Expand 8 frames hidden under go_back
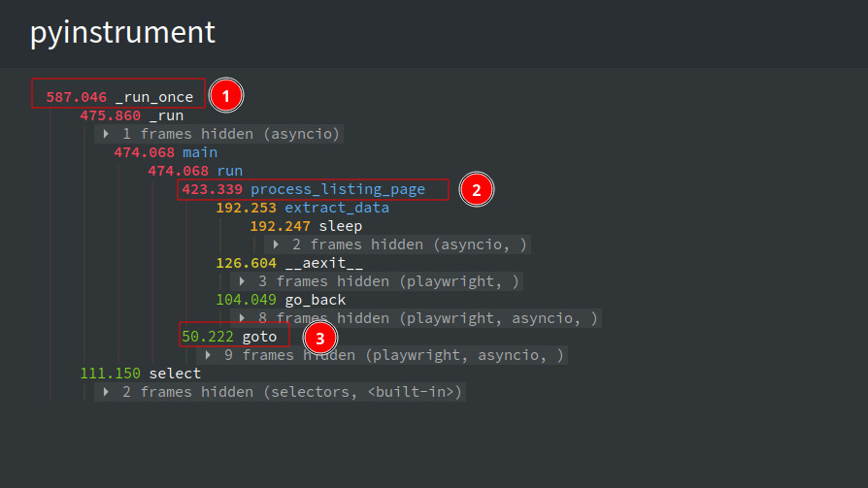Viewport: 868px width, 488px height. click(x=416, y=318)
